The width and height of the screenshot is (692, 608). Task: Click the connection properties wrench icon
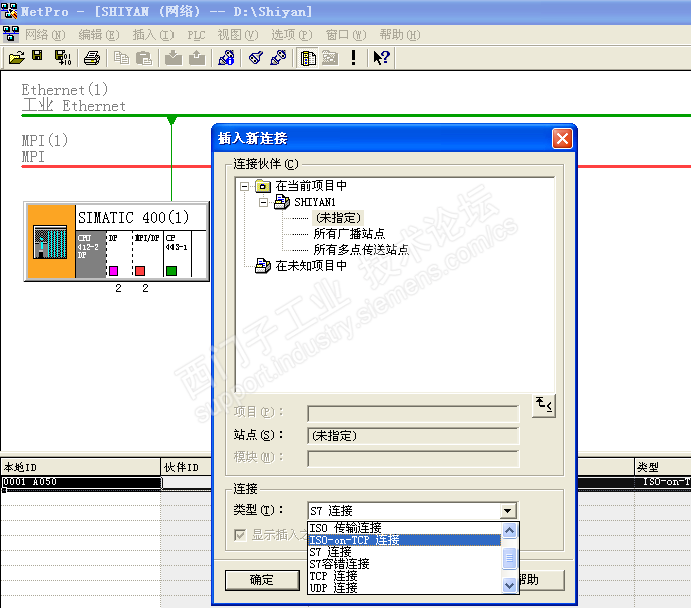click(x=278, y=58)
